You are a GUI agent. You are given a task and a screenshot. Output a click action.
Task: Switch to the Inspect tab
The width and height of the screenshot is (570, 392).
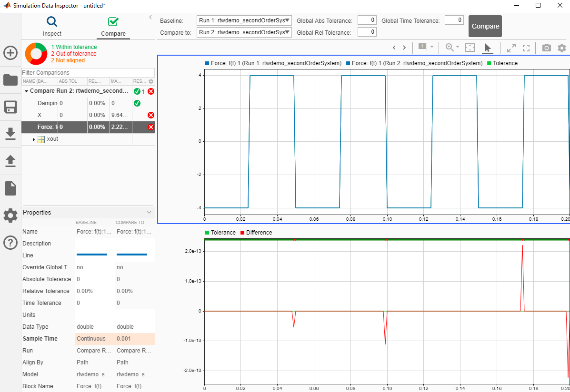tap(52, 26)
